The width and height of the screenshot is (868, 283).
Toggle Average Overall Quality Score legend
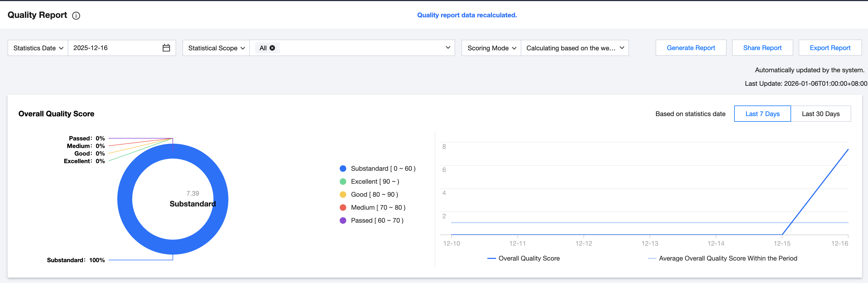(723, 258)
